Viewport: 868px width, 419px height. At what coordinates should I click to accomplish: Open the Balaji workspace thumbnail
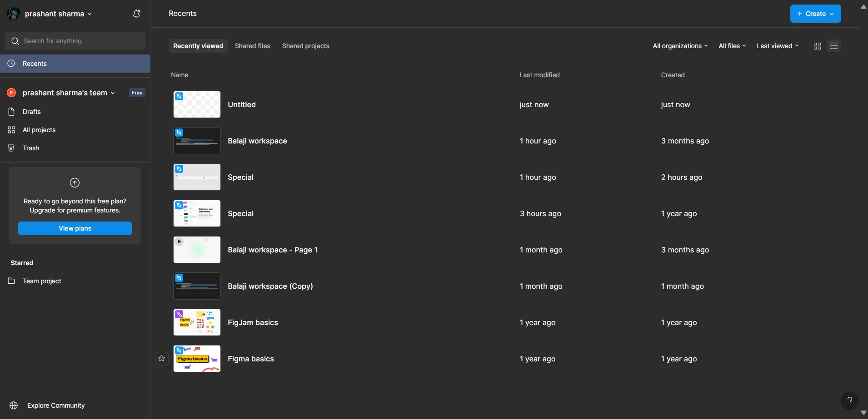pos(197,141)
